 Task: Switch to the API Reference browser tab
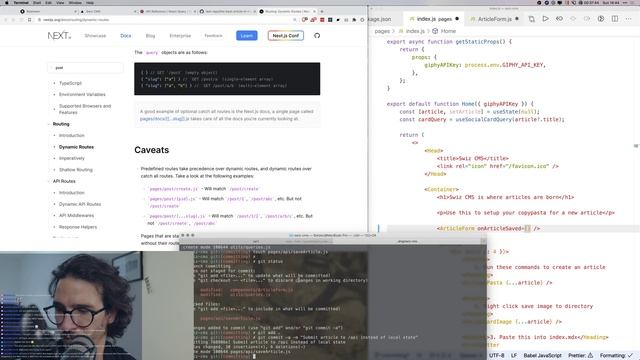coord(167,11)
